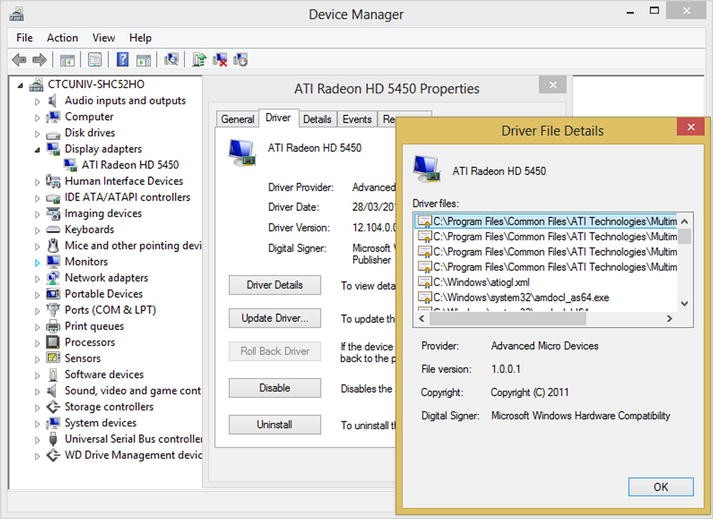Switch to the Details tab in Properties
The height and width of the screenshot is (519, 713).
(x=317, y=119)
